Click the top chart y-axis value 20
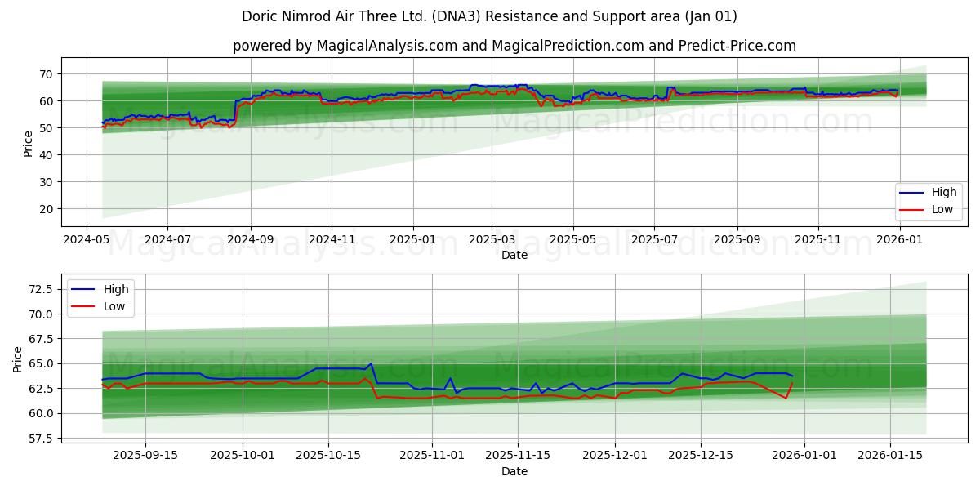Screen dimensions: 980x490 (x=47, y=209)
